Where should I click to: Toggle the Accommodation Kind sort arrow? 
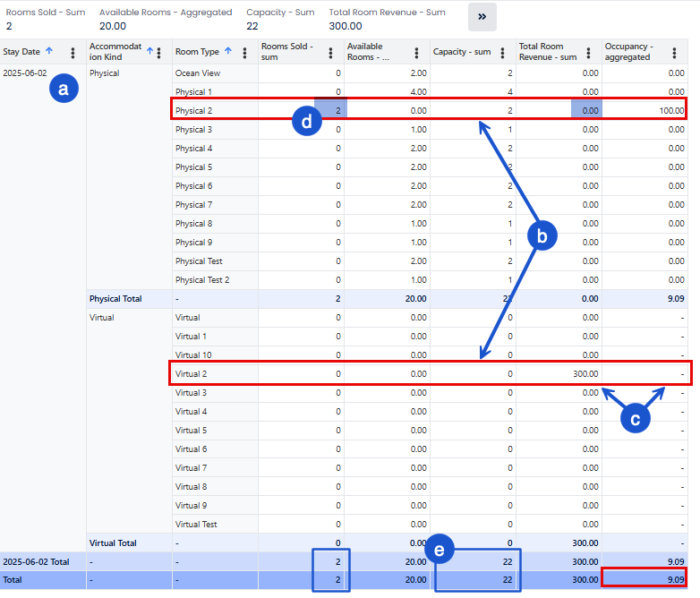pos(149,51)
